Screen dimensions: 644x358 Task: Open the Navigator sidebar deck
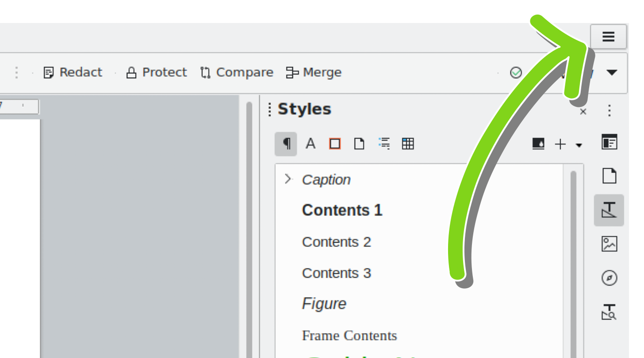point(609,278)
